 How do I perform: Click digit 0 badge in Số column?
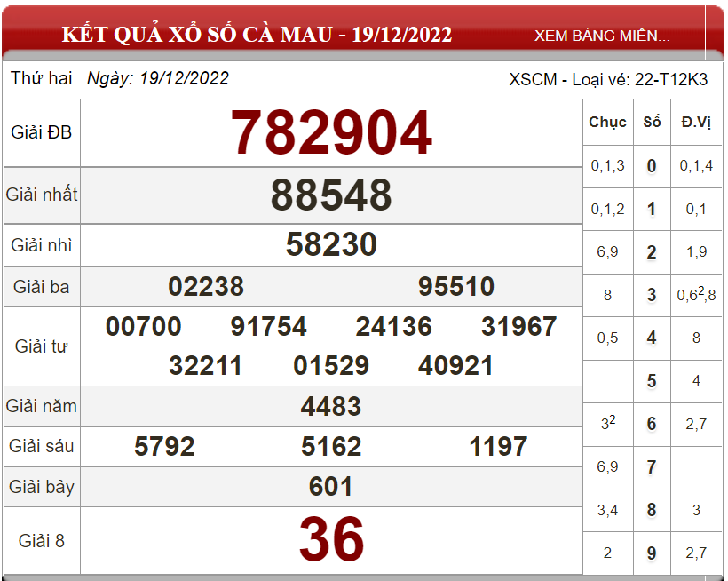point(652,165)
